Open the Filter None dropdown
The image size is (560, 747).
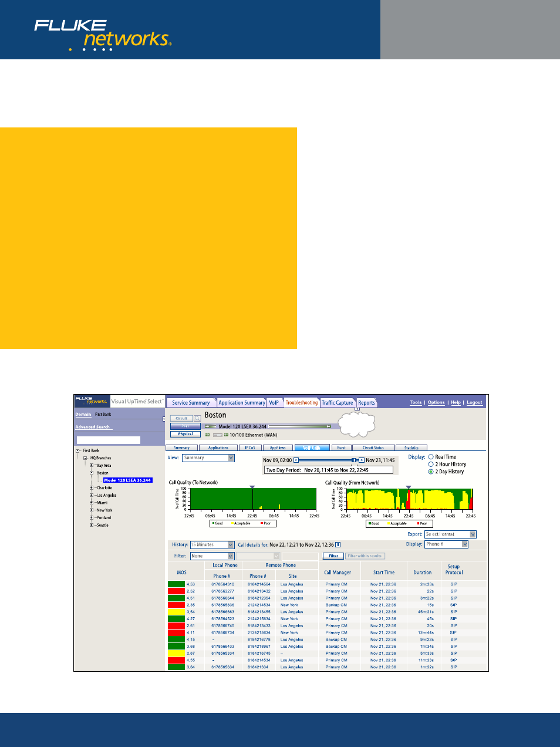212,556
